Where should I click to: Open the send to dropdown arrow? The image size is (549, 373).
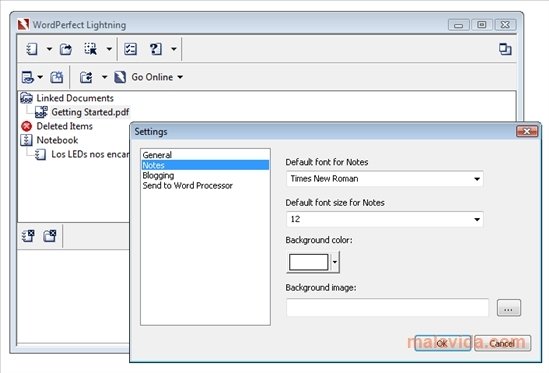[x=104, y=77]
